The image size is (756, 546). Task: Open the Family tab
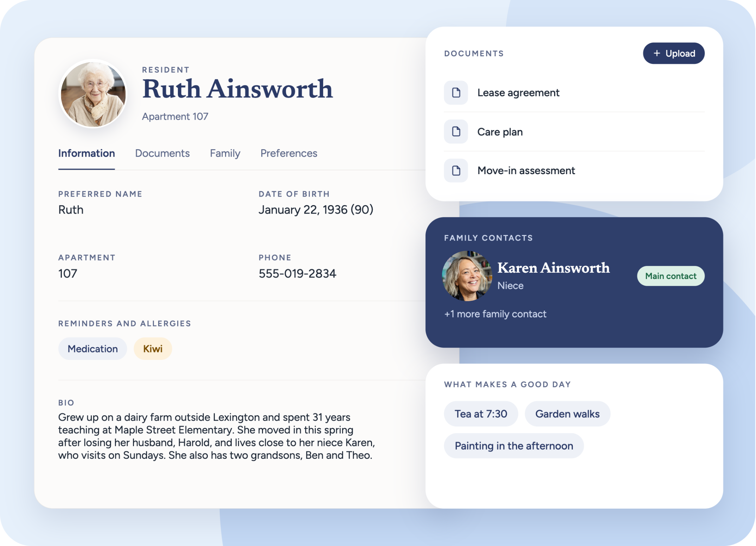225,153
